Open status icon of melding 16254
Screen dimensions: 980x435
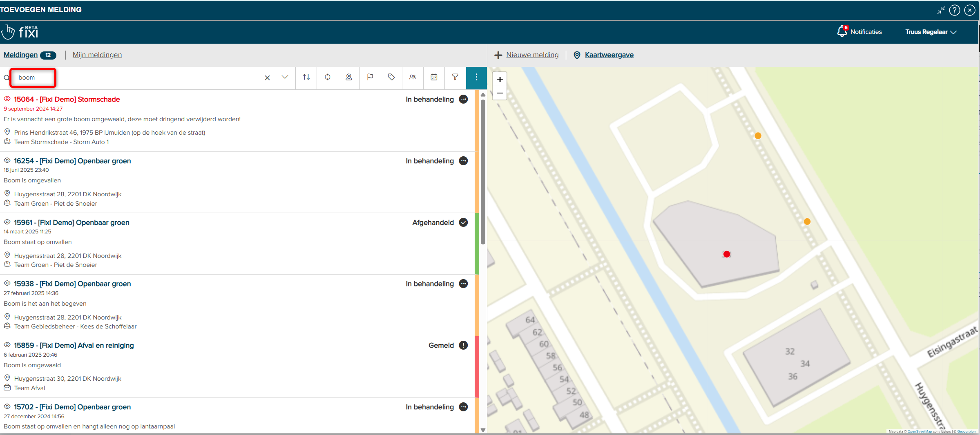point(463,161)
